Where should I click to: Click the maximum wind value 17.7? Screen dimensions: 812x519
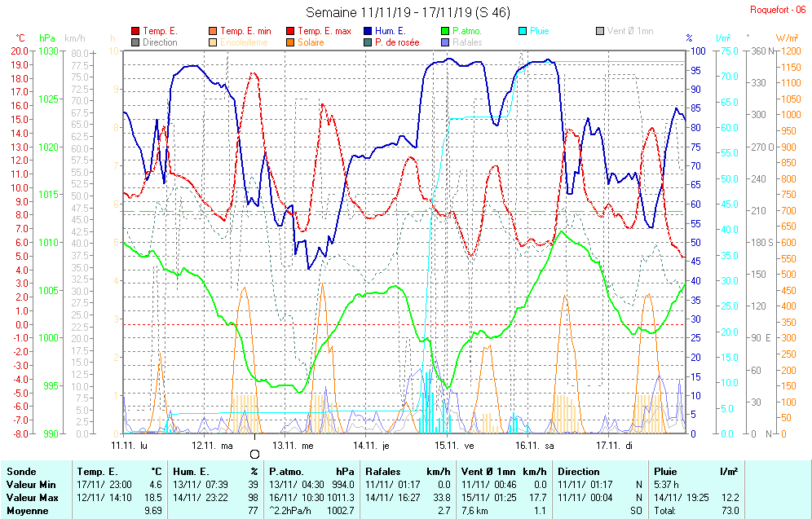click(x=538, y=498)
